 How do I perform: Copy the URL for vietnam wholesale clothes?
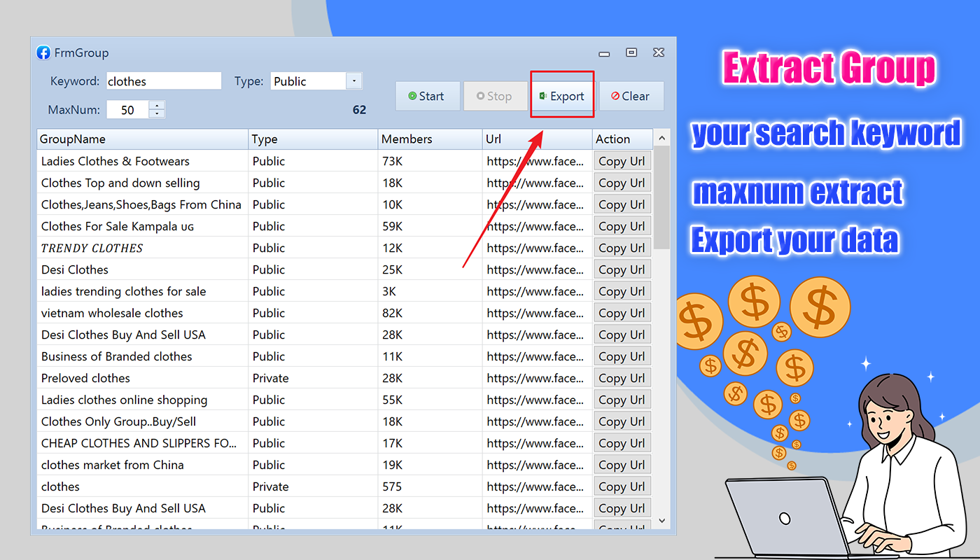click(622, 312)
